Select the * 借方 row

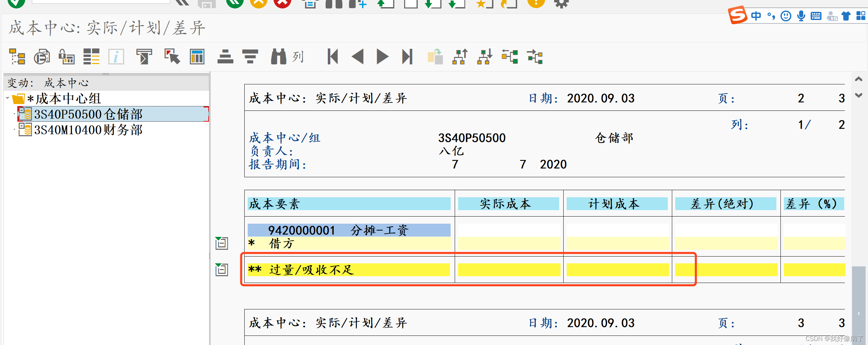(x=349, y=243)
